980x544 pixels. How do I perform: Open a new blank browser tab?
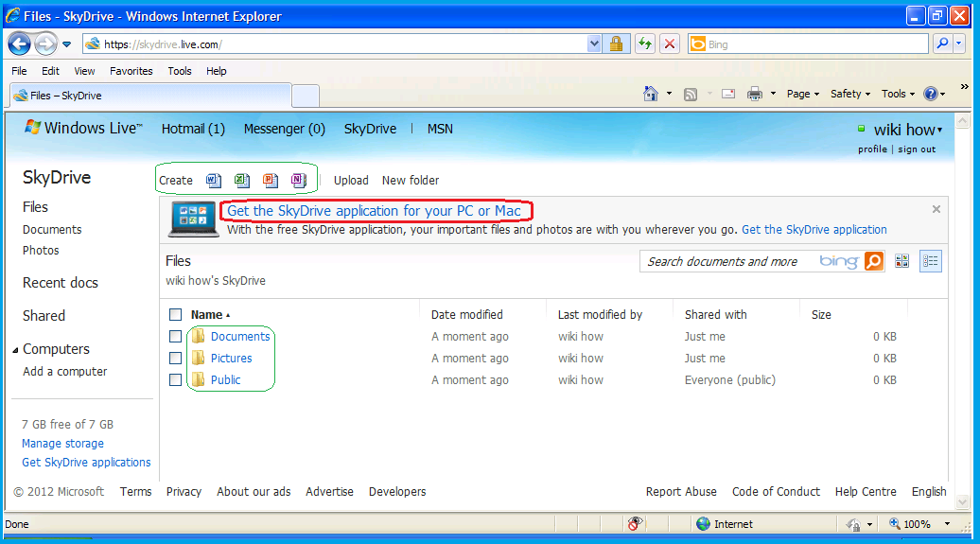pos(306,97)
